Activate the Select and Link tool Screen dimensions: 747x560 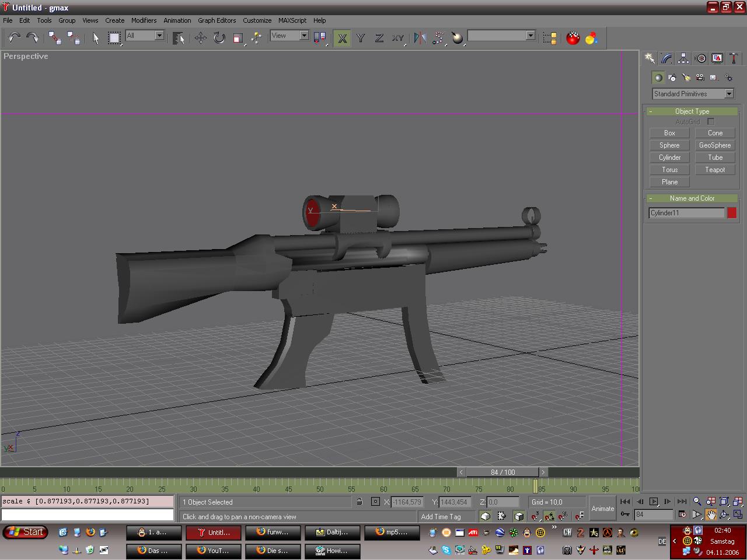tap(55, 38)
